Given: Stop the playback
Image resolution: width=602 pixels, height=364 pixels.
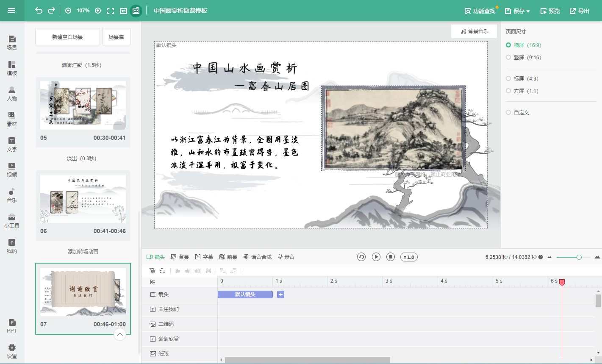Looking at the screenshot, I should click(391, 257).
